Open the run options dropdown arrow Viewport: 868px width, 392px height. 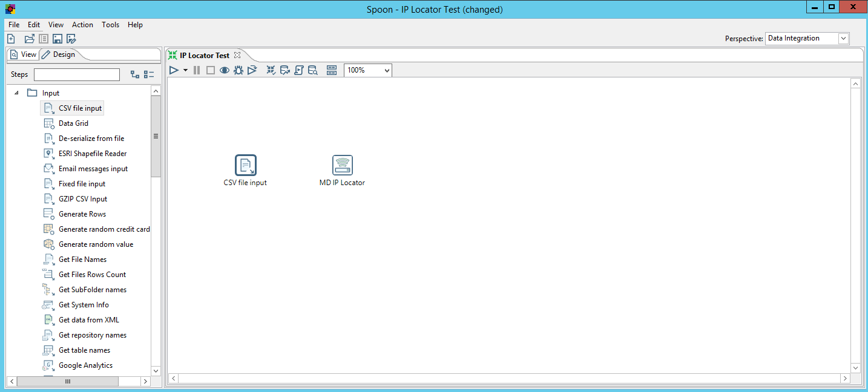click(185, 70)
